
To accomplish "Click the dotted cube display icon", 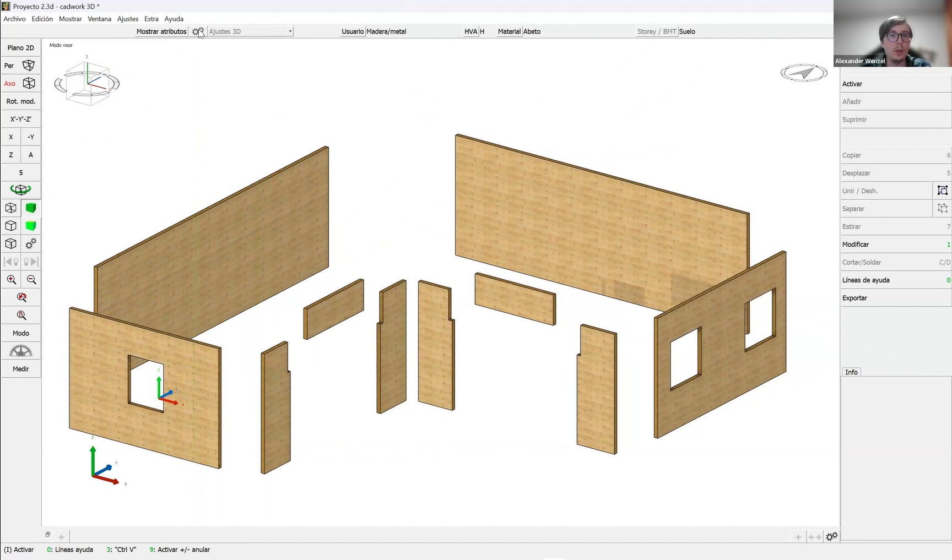I will (x=11, y=243).
